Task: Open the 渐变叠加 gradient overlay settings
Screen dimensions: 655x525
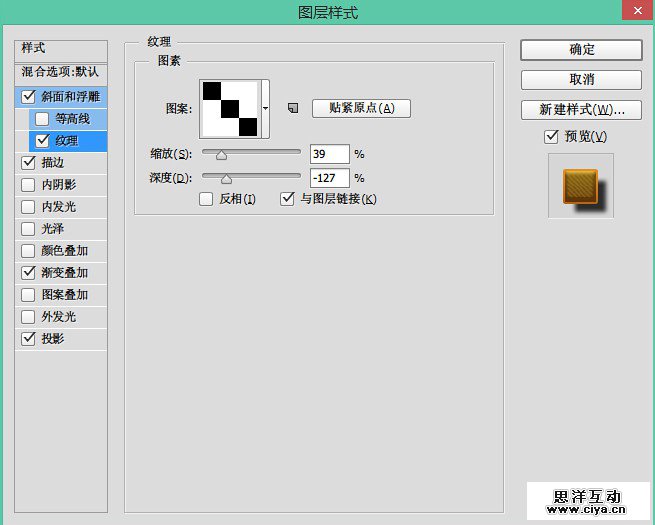Action: (64, 273)
